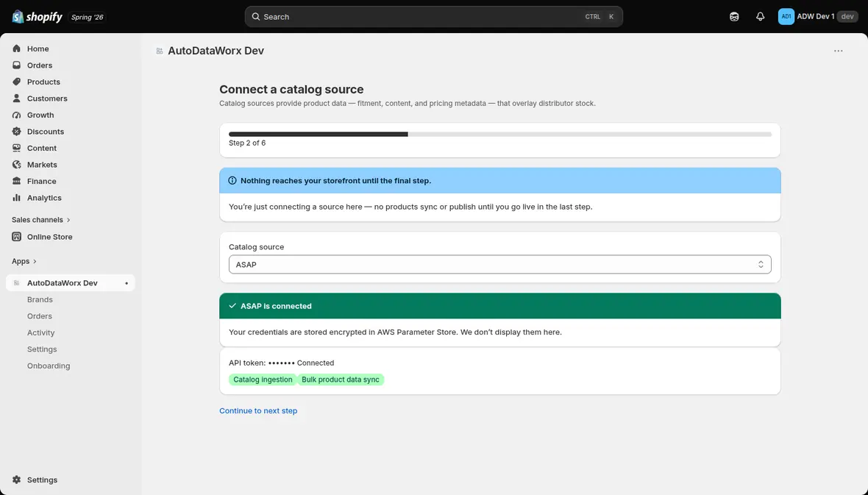Open Settings at sidebar bottom
Screen dimensions: 868x495
pos(42,480)
